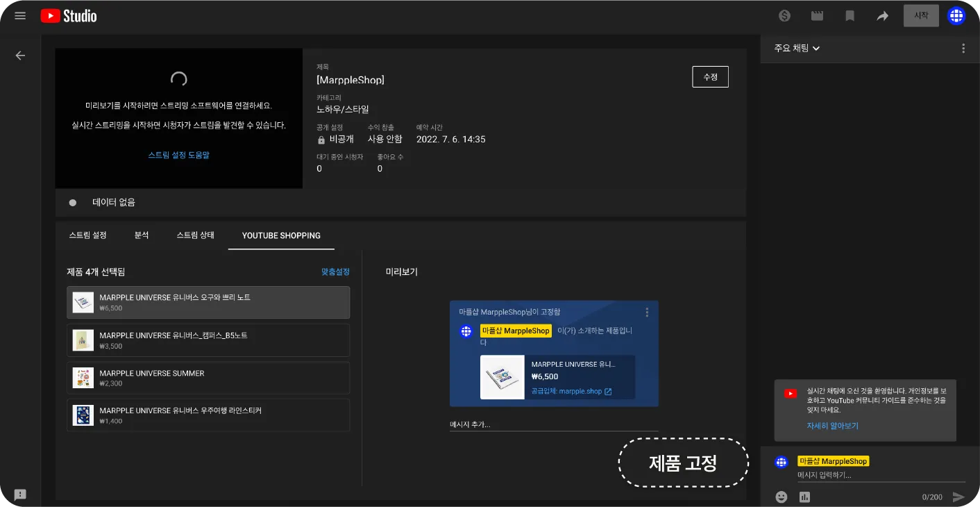Click the lock icon beside 비공개
This screenshot has height=507, width=980.
coord(321,140)
